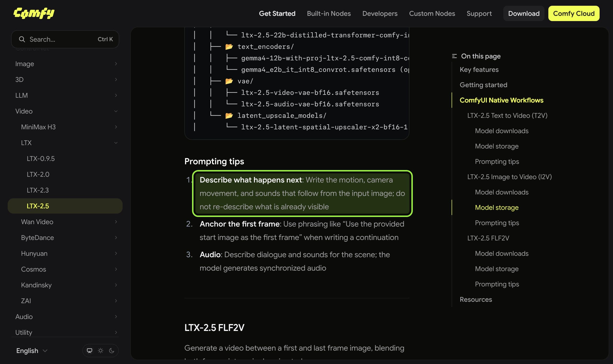Expand the Cosmos group

(65, 269)
